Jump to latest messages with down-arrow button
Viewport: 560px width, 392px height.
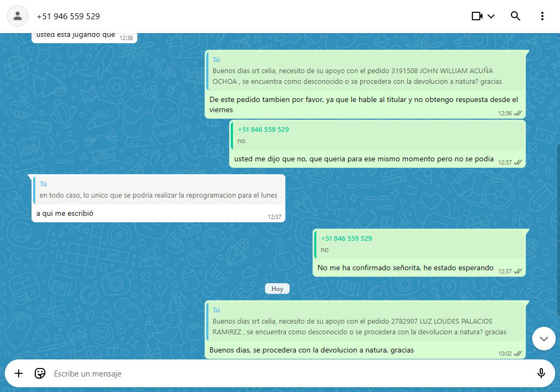click(x=544, y=339)
